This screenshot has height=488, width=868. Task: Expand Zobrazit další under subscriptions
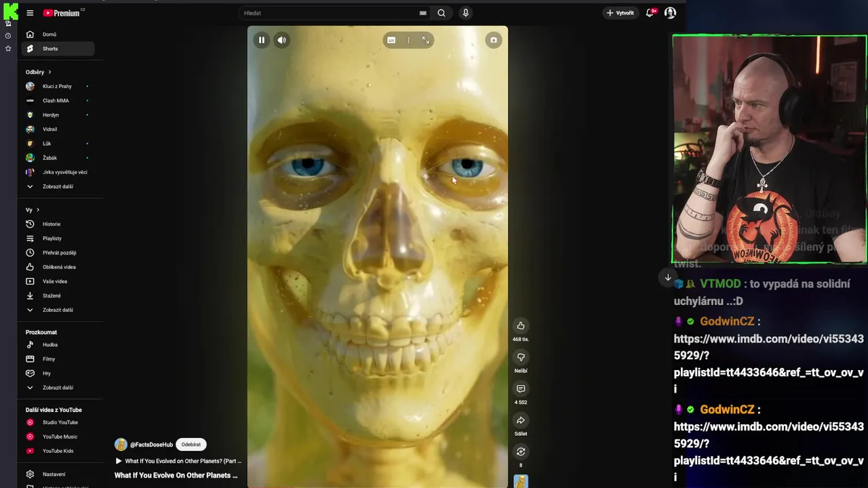tap(58, 186)
